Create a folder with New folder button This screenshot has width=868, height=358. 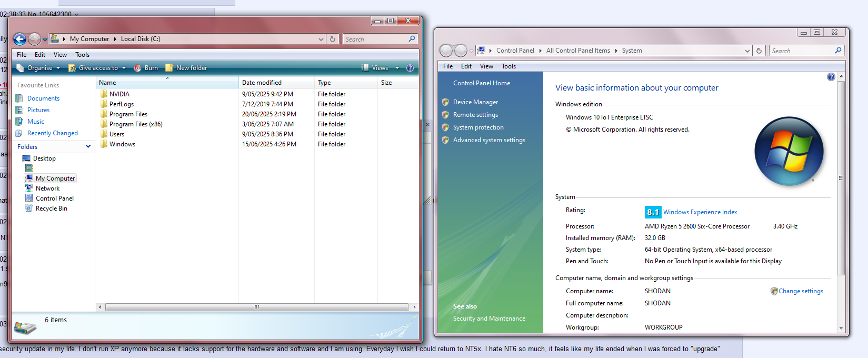[x=186, y=68]
